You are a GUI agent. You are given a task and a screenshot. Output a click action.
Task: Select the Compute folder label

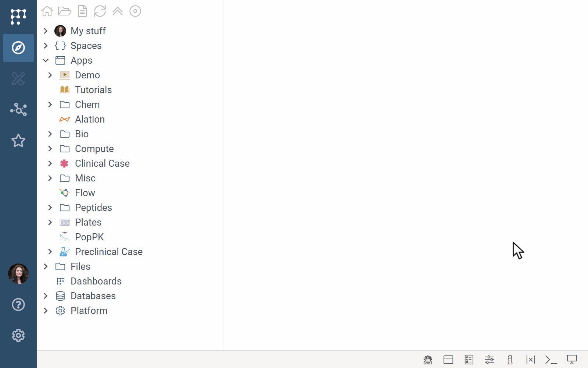click(x=94, y=149)
